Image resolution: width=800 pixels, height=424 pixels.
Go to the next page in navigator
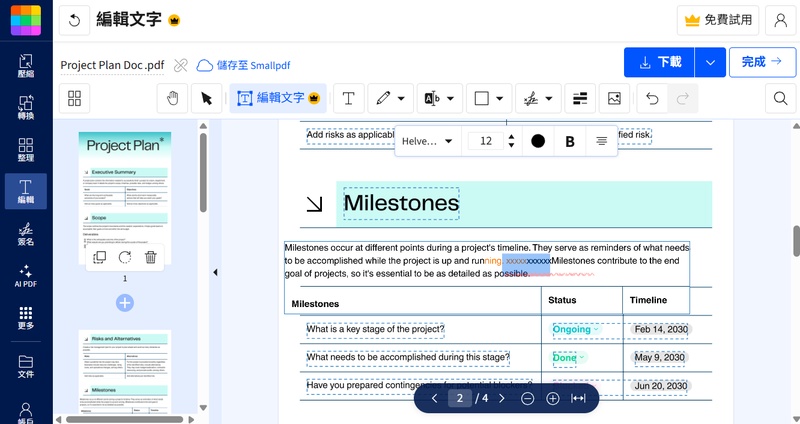pyautogui.click(x=502, y=398)
